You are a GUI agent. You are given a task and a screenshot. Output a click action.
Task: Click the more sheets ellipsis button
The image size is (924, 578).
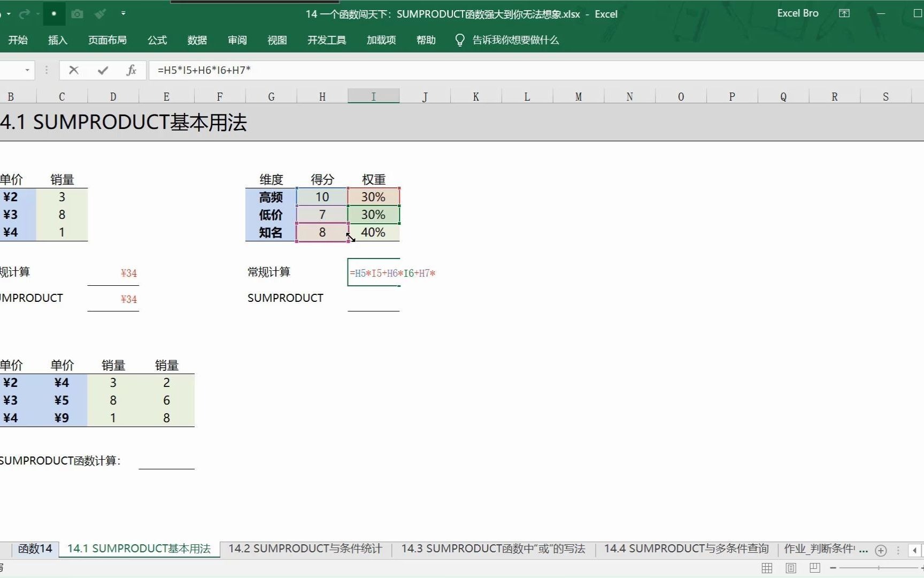(863, 550)
